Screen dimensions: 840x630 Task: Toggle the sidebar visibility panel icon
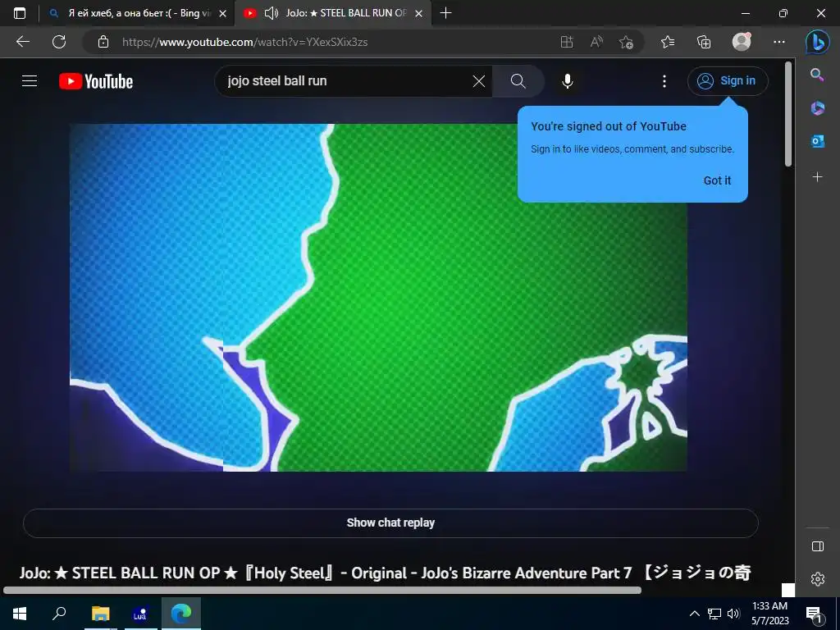click(818, 546)
